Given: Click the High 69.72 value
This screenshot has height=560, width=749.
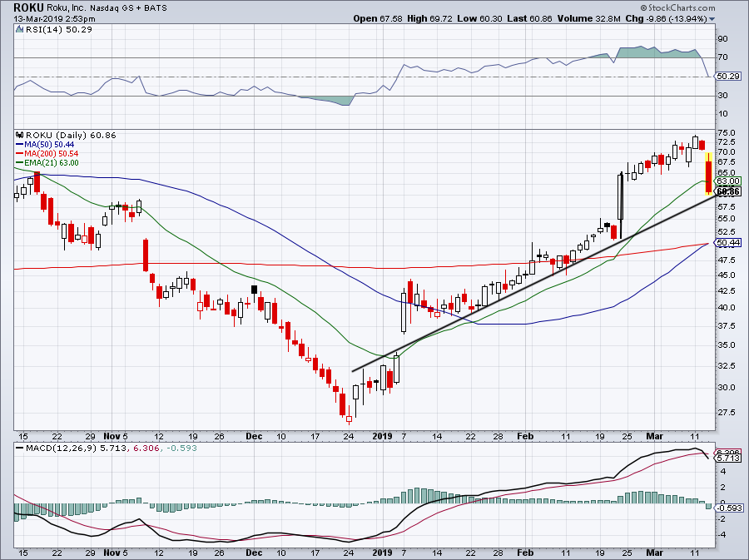Looking at the screenshot, I should (x=430, y=18).
